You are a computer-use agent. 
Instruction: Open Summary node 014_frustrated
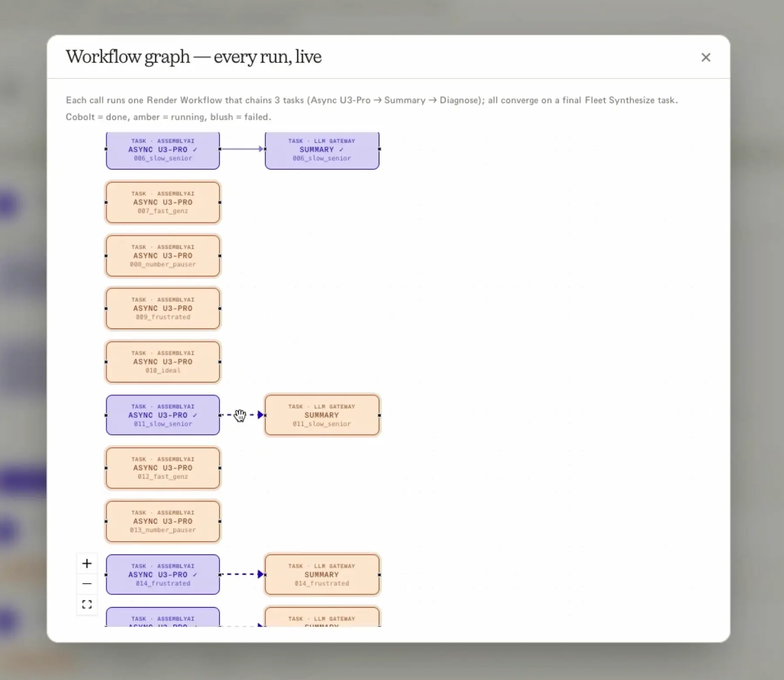coord(322,575)
